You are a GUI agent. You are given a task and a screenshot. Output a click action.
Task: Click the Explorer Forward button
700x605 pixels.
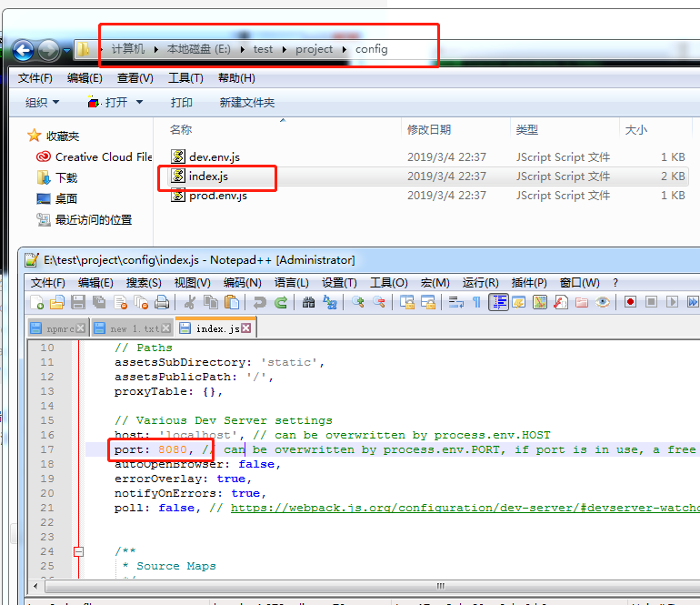49,50
